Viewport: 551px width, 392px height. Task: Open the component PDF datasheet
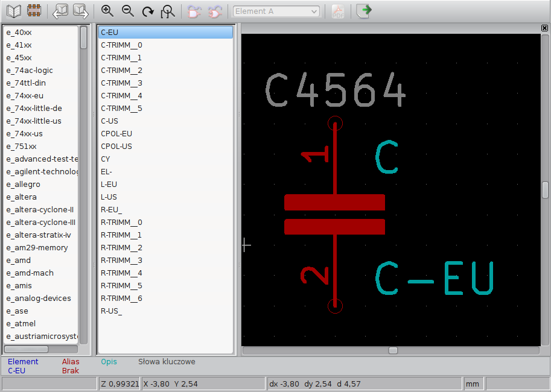coord(338,11)
